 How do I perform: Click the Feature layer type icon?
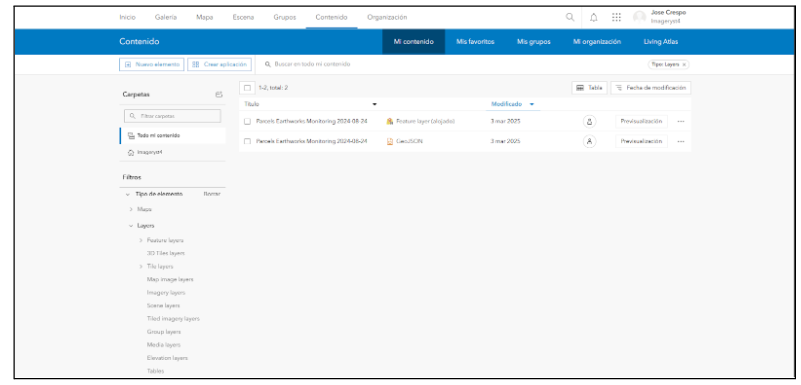point(390,122)
